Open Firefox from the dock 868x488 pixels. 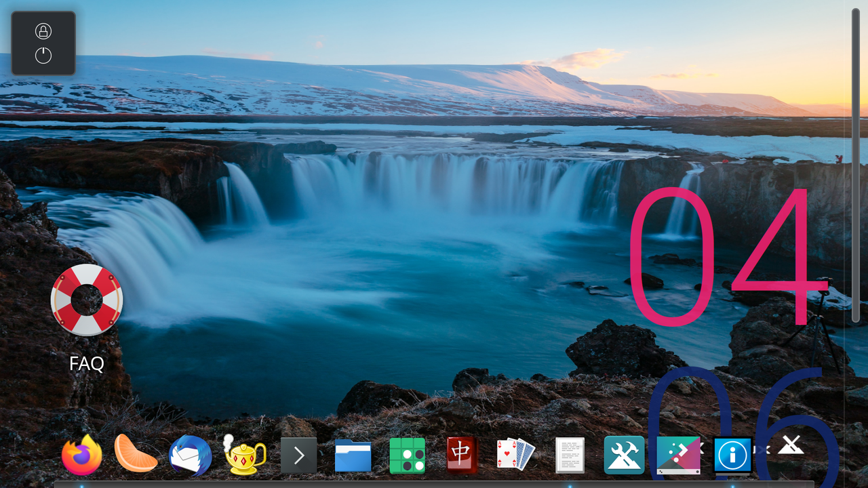click(82, 455)
